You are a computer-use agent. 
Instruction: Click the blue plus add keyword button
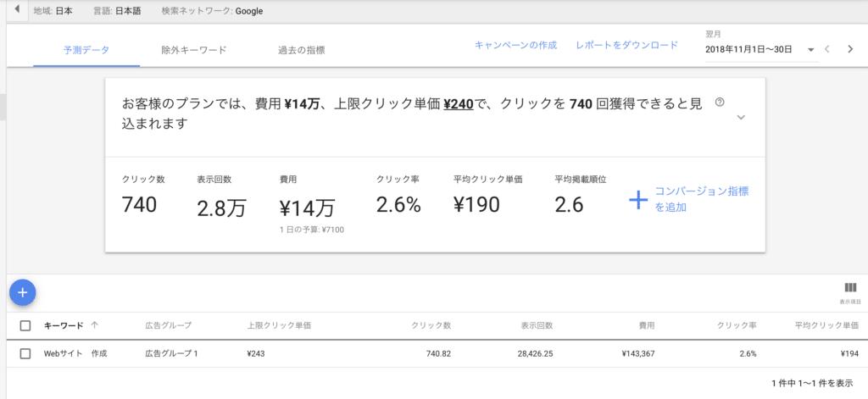[23, 292]
